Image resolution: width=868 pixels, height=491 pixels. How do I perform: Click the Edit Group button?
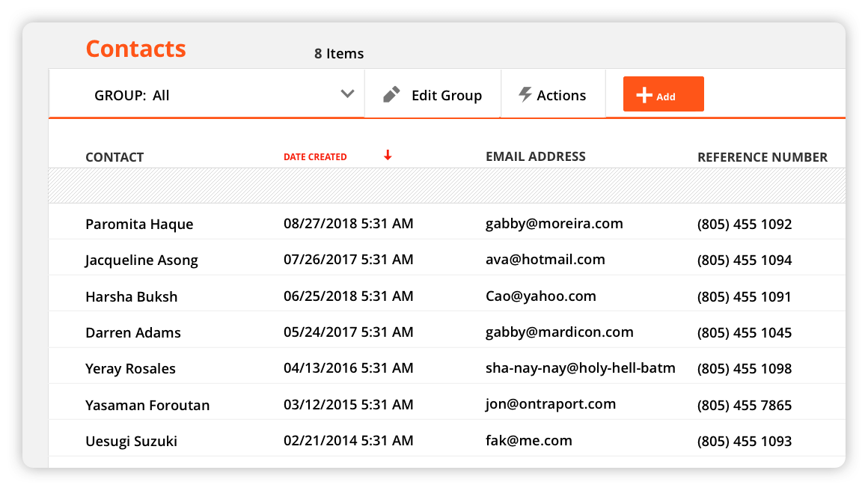tap(433, 94)
